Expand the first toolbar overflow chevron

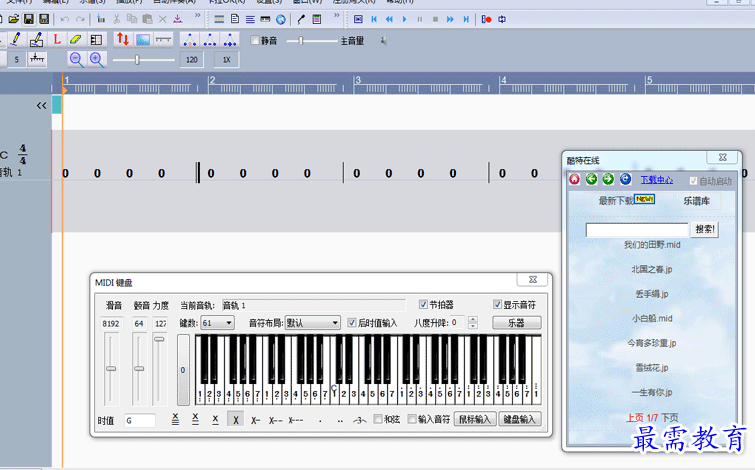click(x=197, y=16)
